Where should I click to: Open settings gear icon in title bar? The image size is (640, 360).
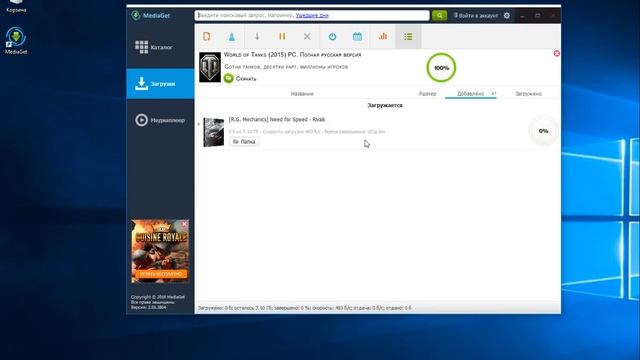[507, 16]
